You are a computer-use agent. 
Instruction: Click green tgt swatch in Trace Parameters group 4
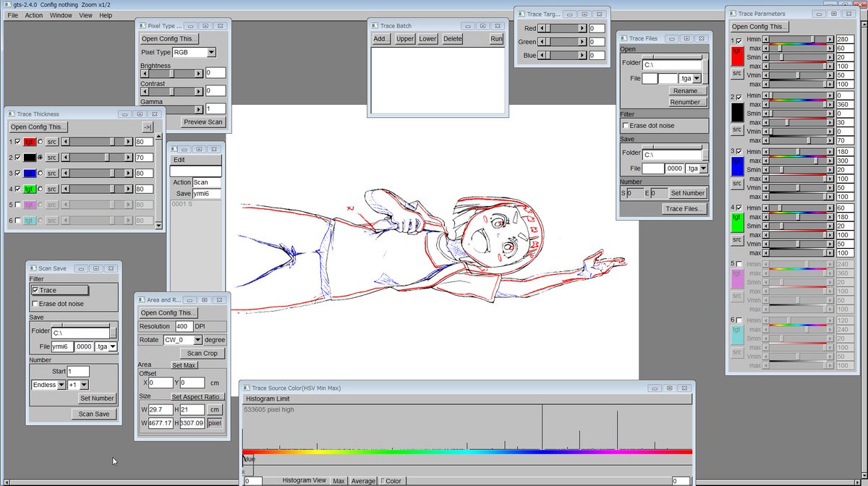[x=737, y=221]
